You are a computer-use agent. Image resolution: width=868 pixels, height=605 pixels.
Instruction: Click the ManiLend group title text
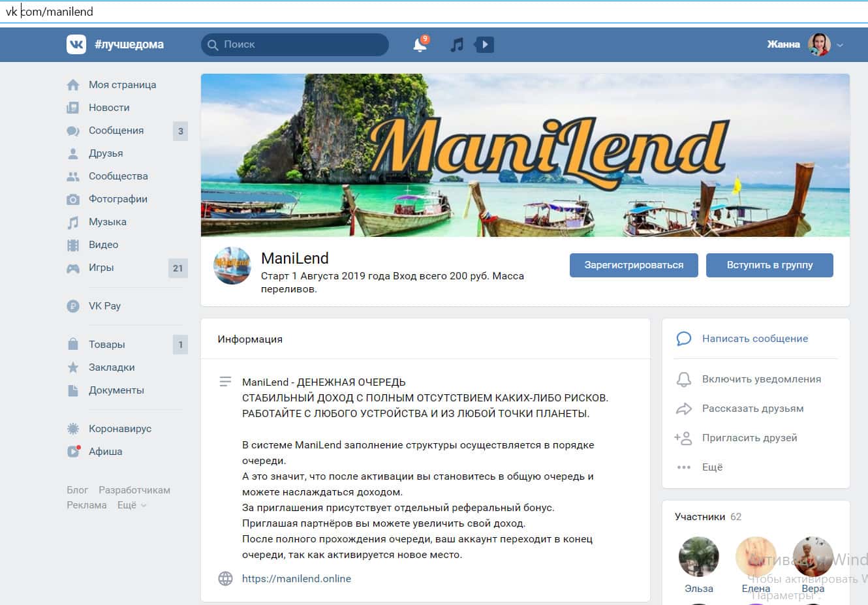295,258
